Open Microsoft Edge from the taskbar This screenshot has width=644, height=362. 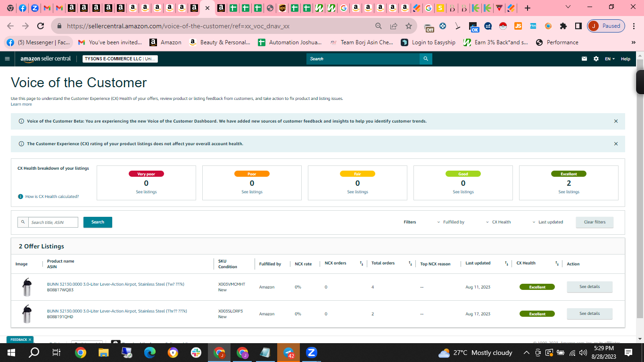tap(150, 353)
